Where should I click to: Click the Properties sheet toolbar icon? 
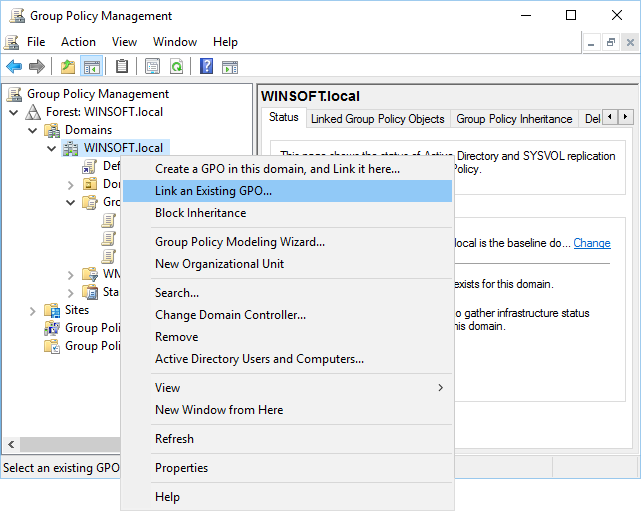point(152,66)
